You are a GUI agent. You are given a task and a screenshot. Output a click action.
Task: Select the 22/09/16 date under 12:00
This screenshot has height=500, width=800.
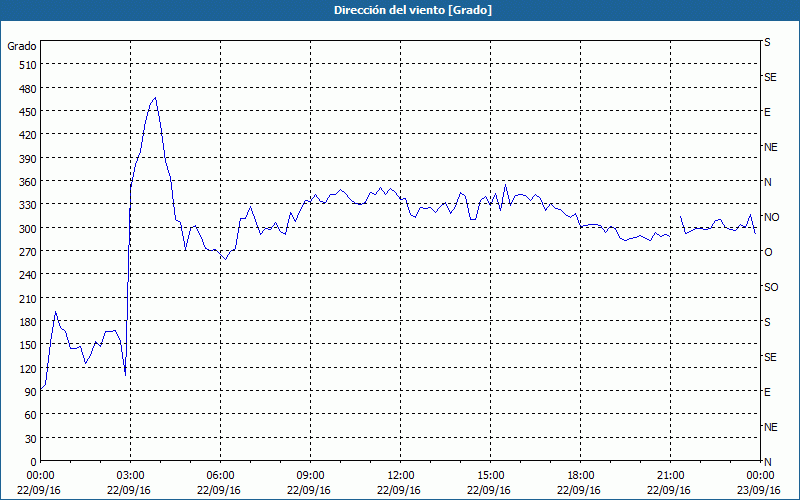(x=399, y=490)
